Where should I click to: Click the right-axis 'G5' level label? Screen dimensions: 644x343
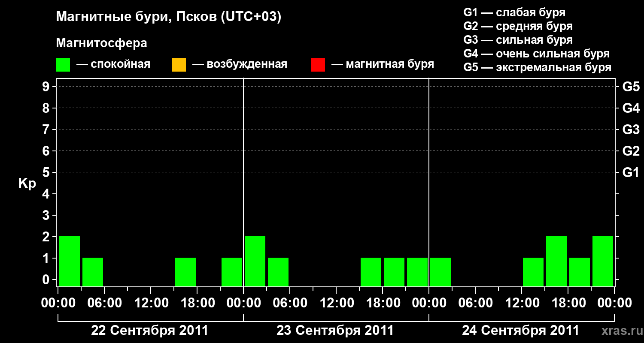631,87
